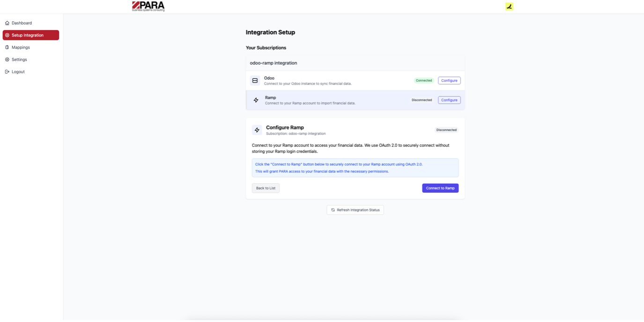The width and height of the screenshot is (644, 322).
Task: Click 'This will grant PARA access' notice line
Action: [322, 172]
